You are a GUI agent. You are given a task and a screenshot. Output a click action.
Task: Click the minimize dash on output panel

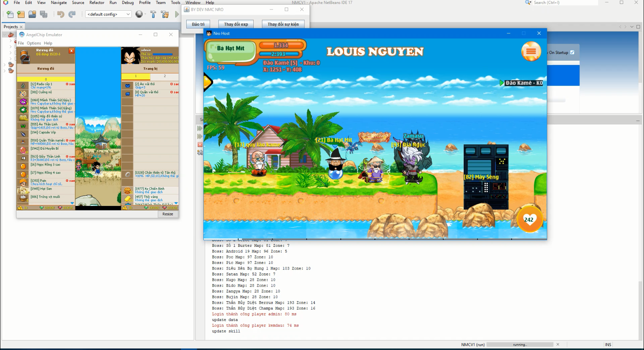[x=638, y=120]
